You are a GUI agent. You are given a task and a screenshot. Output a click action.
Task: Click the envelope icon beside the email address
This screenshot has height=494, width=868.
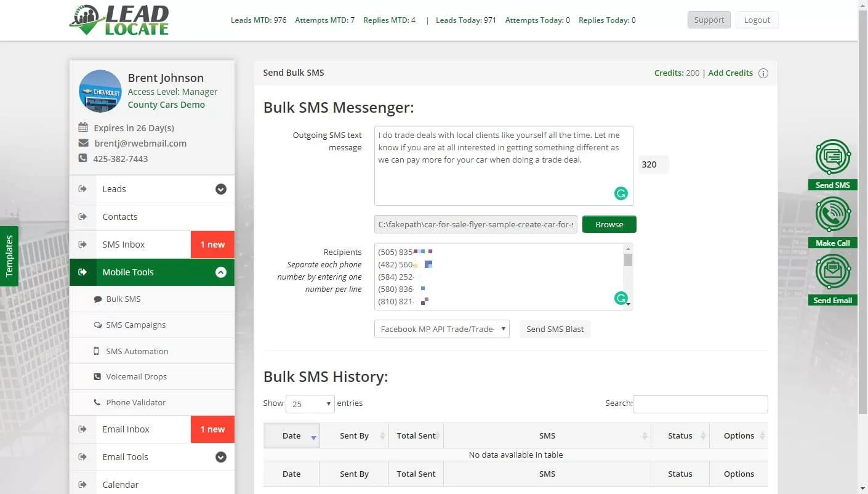(x=83, y=143)
